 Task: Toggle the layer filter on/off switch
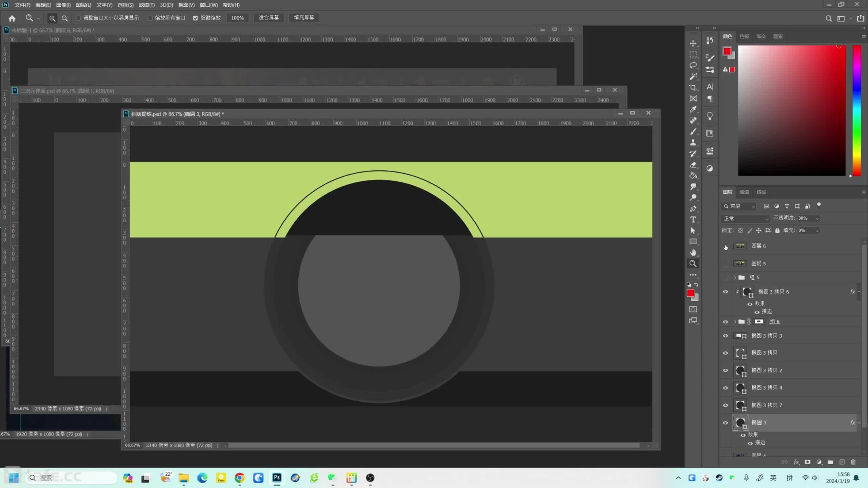(x=819, y=204)
